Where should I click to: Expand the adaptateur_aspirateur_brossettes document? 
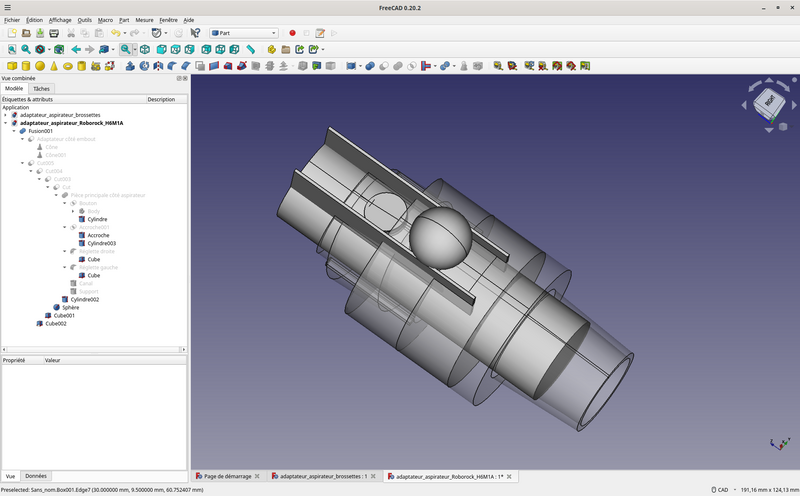point(5,115)
